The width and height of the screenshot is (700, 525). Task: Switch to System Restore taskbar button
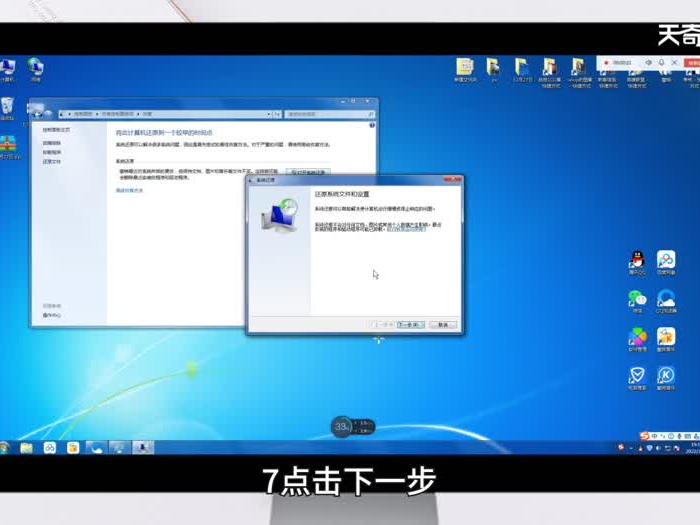click(143, 448)
